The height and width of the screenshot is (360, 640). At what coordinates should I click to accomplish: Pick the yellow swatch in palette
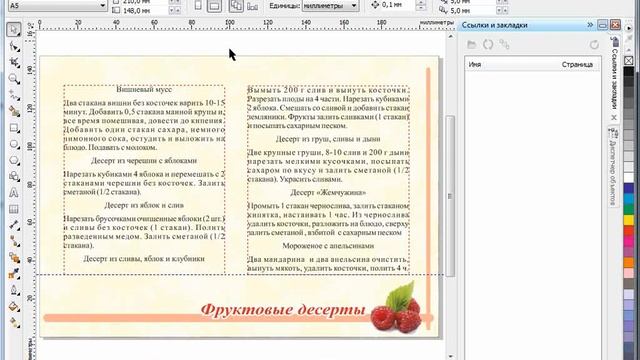pyautogui.click(x=629, y=220)
